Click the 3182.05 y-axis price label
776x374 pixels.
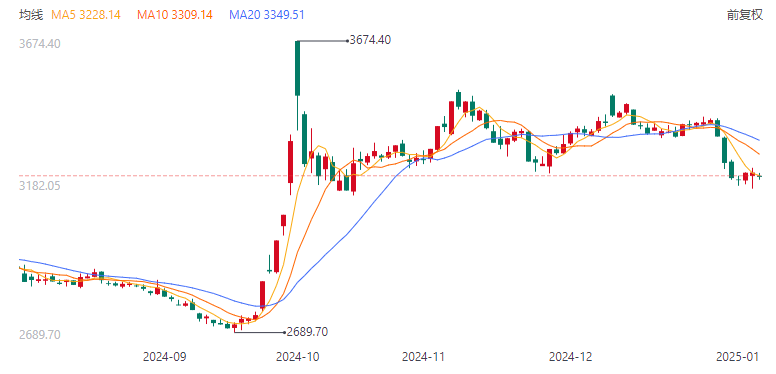pyautogui.click(x=40, y=186)
